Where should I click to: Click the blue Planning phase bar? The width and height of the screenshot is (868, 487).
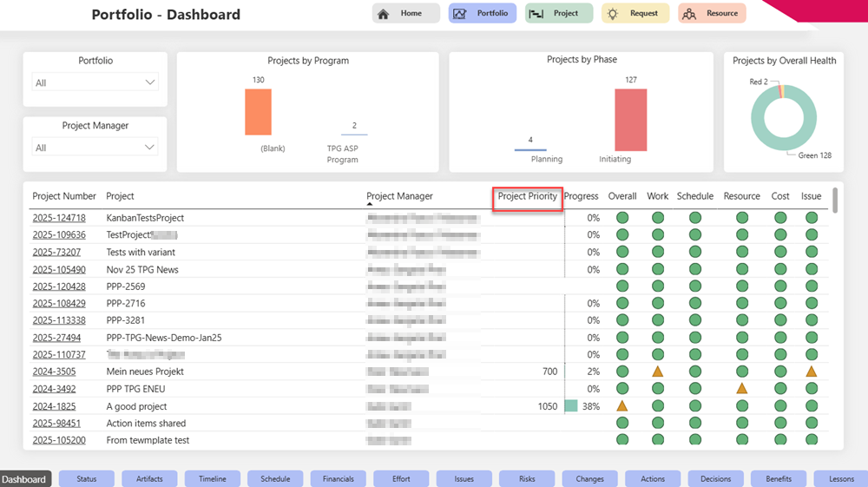click(530, 149)
